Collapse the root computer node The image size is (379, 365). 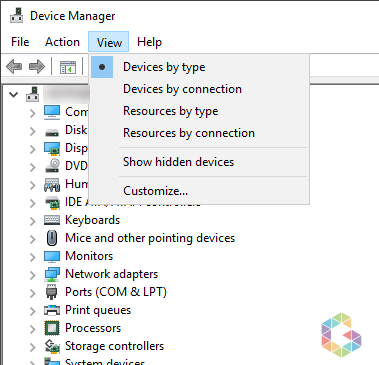tap(14, 95)
